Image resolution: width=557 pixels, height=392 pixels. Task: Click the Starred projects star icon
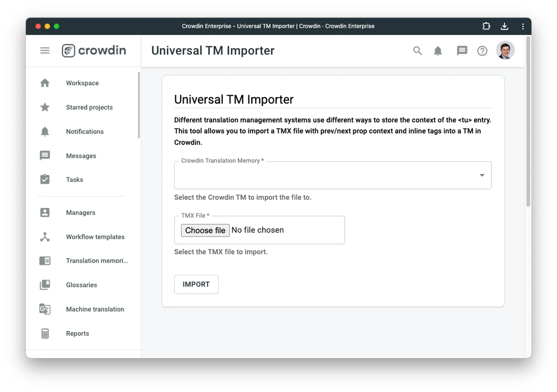[45, 107]
